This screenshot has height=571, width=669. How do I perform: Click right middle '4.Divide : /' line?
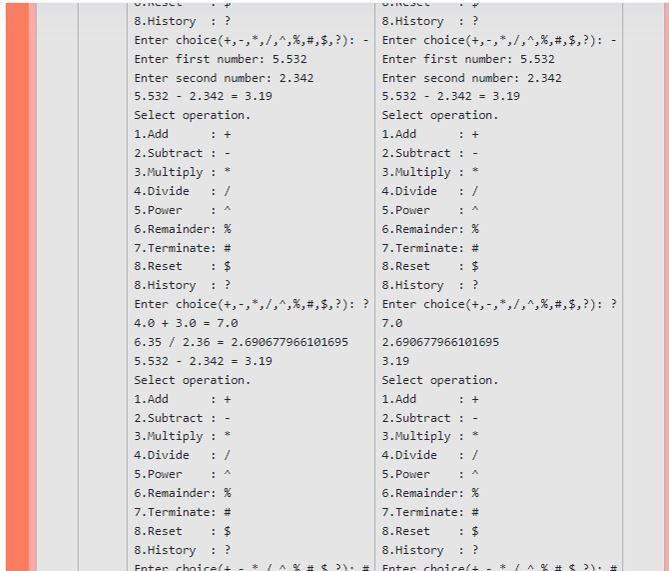click(430, 191)
